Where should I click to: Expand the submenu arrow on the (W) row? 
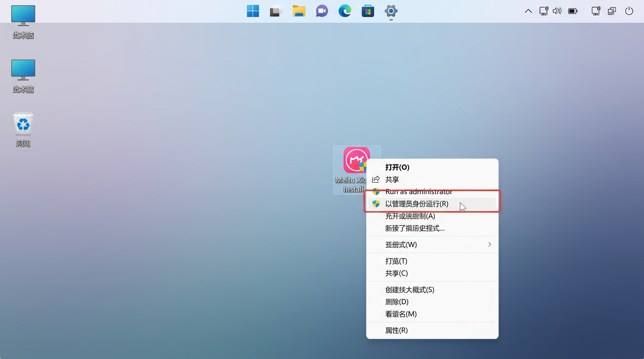[490, 244]
